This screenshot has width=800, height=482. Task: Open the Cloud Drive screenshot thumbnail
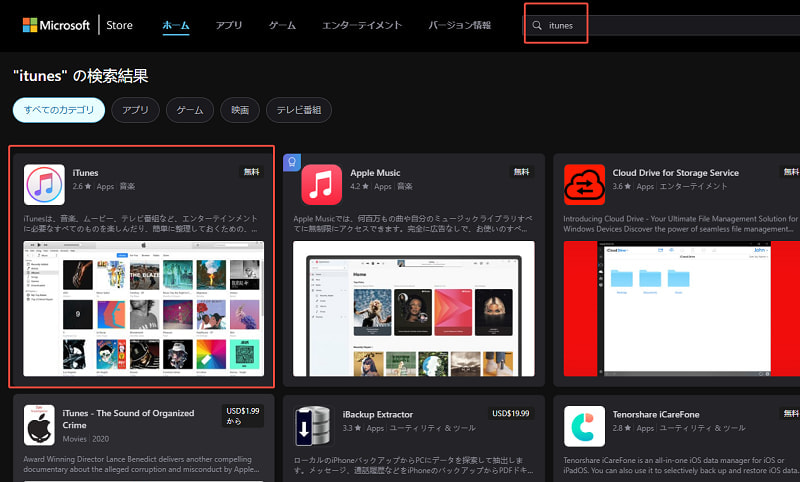(x=682, y=309)
